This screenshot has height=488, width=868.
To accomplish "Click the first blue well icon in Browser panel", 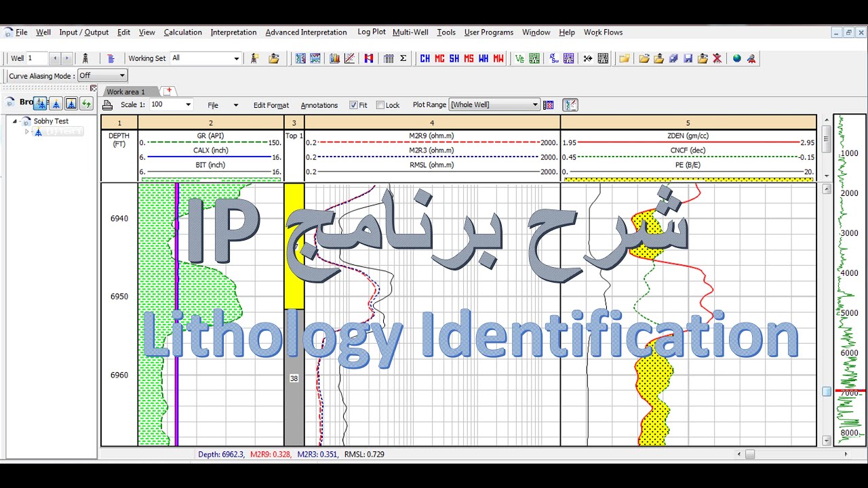I will click(41, 103).
